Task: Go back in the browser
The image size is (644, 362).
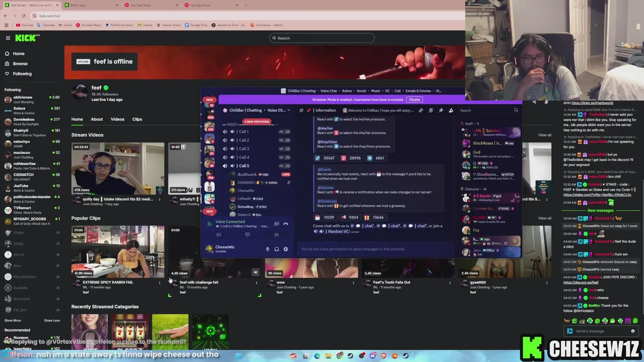Action: (x=6, y=16)
